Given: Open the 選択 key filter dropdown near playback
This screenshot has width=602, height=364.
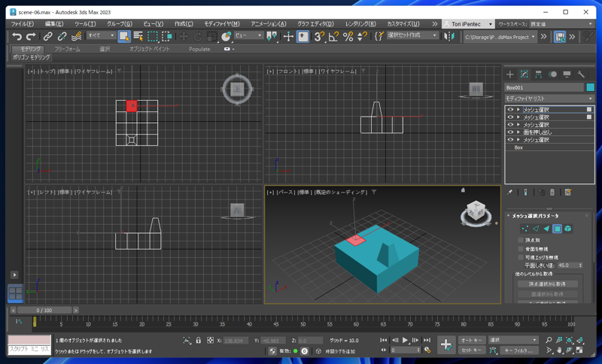Looking at the screenshot, I should pyautogui.click(x=513, y=340).
